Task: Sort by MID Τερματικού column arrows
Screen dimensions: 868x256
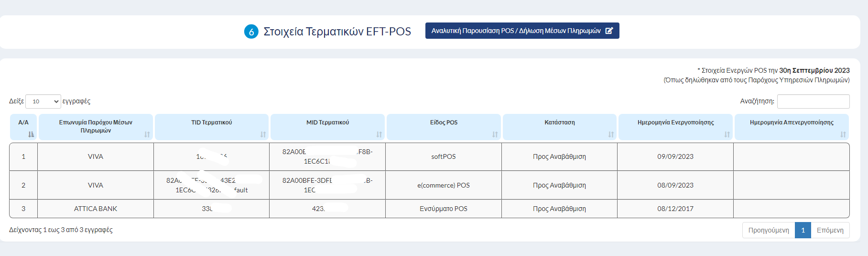Action: point(379,134)
